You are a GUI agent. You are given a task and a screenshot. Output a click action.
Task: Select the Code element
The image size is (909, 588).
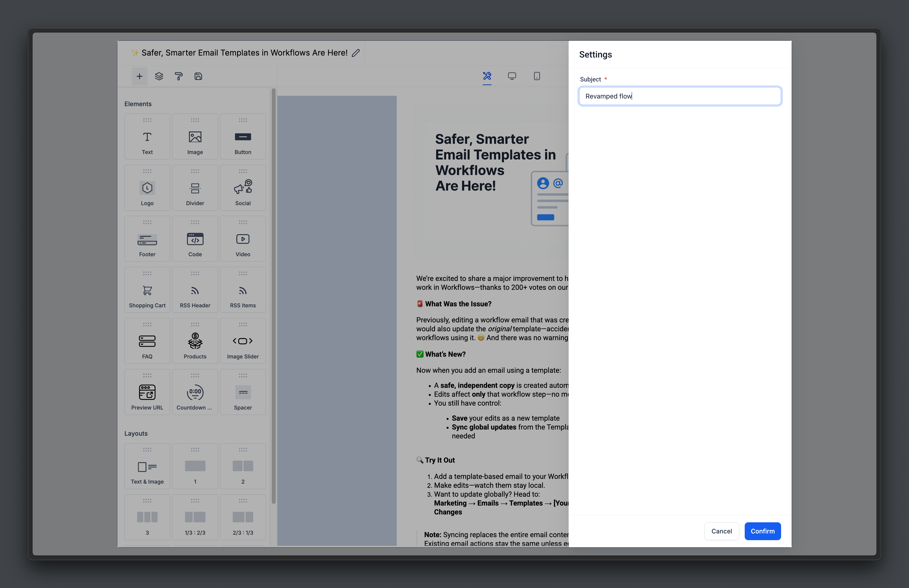pyautogui.click(x=195, y=239)
